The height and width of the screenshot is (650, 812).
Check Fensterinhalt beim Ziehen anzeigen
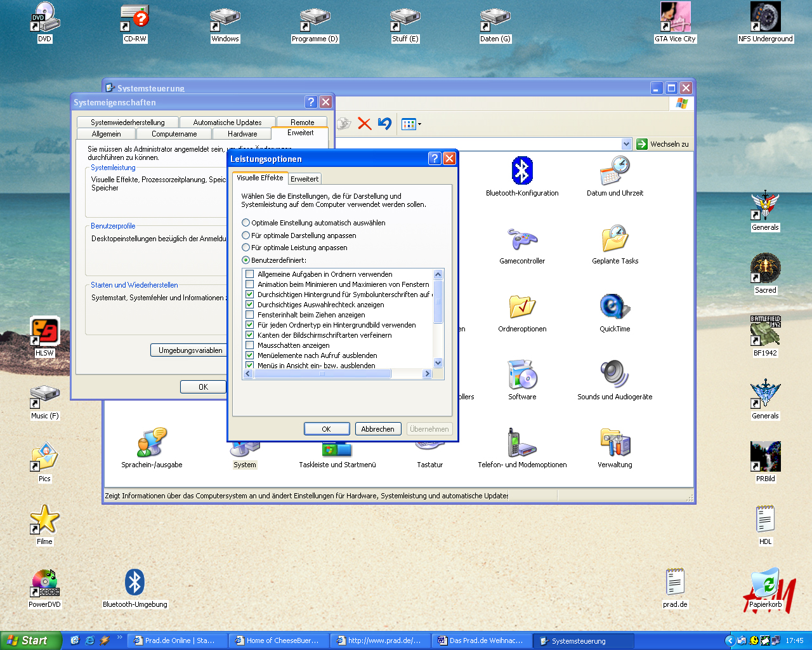pos(249,315)
